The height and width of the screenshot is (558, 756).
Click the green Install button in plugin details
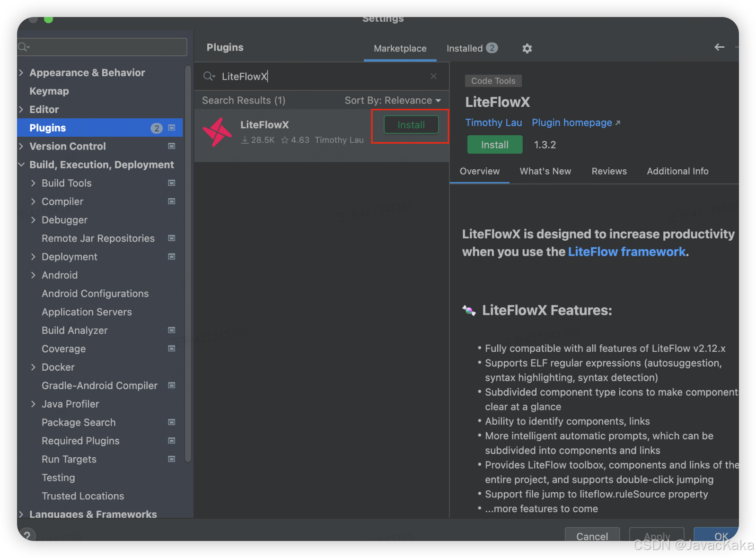[495, 145]
